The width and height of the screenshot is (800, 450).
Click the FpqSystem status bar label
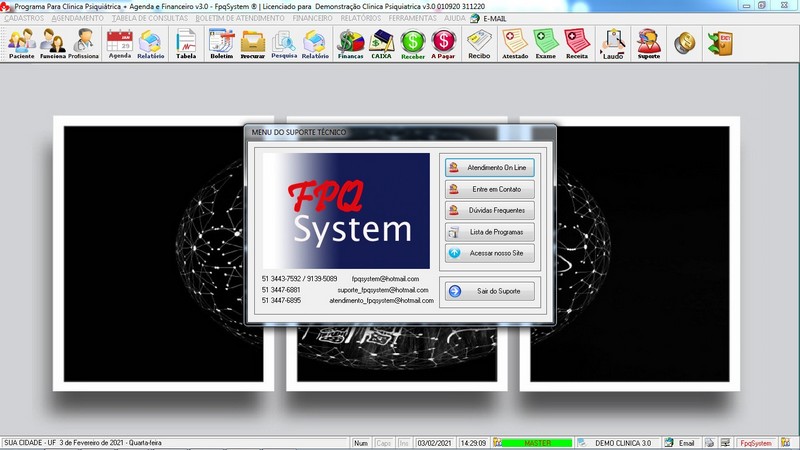tap(756, 443)
